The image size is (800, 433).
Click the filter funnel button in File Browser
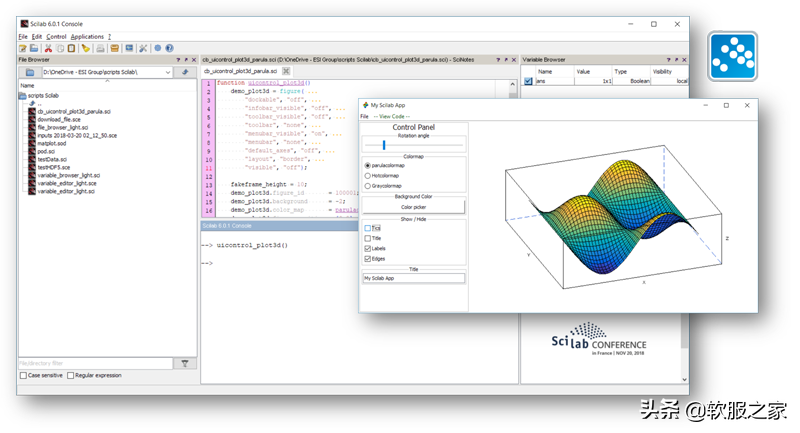[185, 363]
